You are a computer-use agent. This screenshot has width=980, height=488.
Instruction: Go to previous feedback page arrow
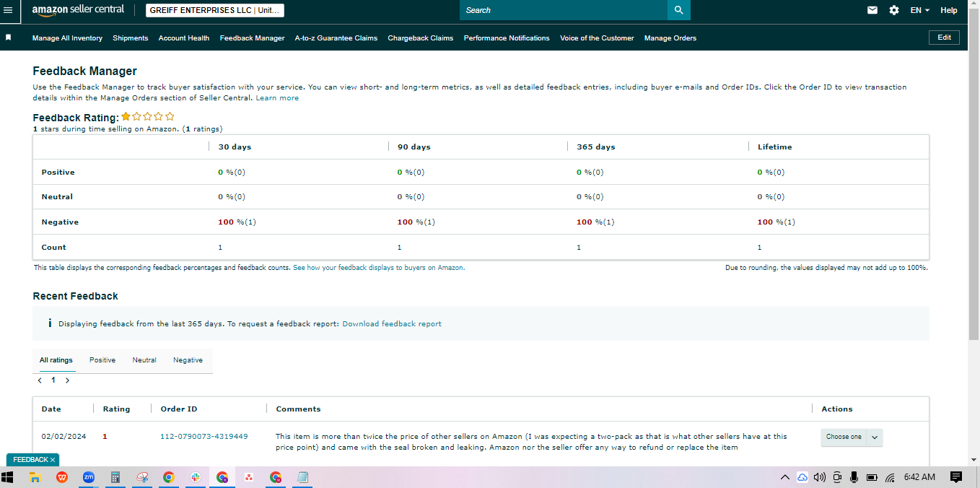40,380
